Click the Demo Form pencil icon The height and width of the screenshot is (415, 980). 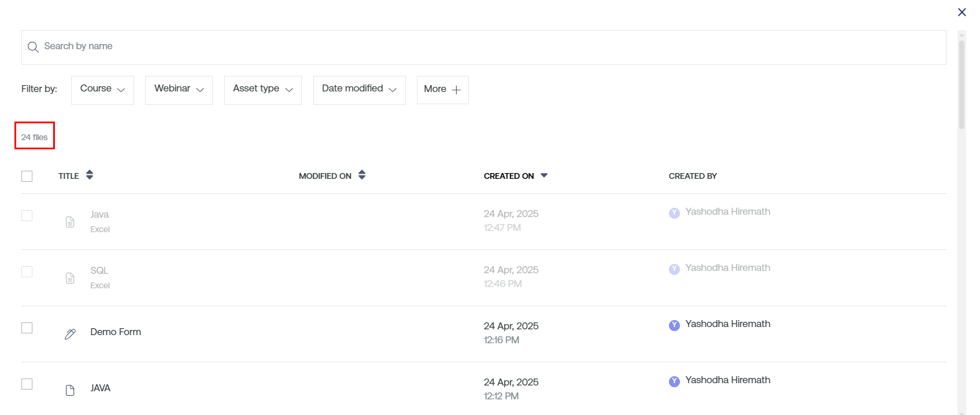[x=70, y=334]
